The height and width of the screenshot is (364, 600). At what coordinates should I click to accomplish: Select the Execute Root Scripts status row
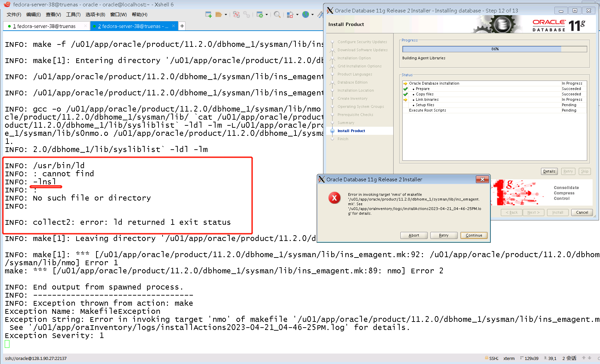point(495,110)
